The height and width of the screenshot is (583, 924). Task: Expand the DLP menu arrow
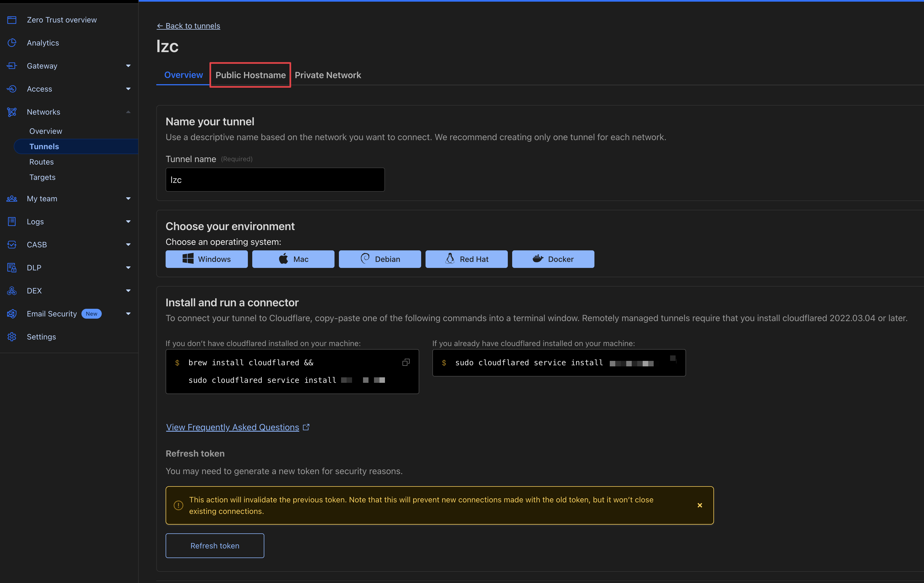click(x=128, y=268)
